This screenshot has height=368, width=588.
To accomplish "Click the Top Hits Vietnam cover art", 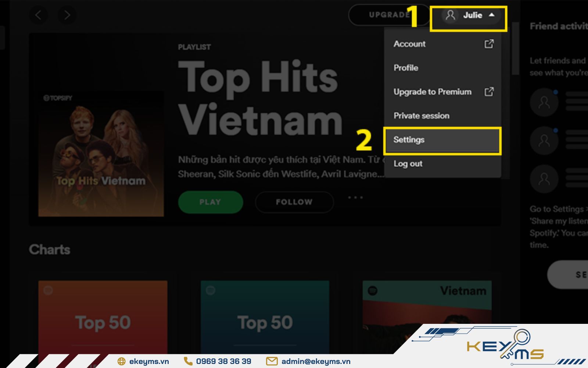I will click(101, 153).
